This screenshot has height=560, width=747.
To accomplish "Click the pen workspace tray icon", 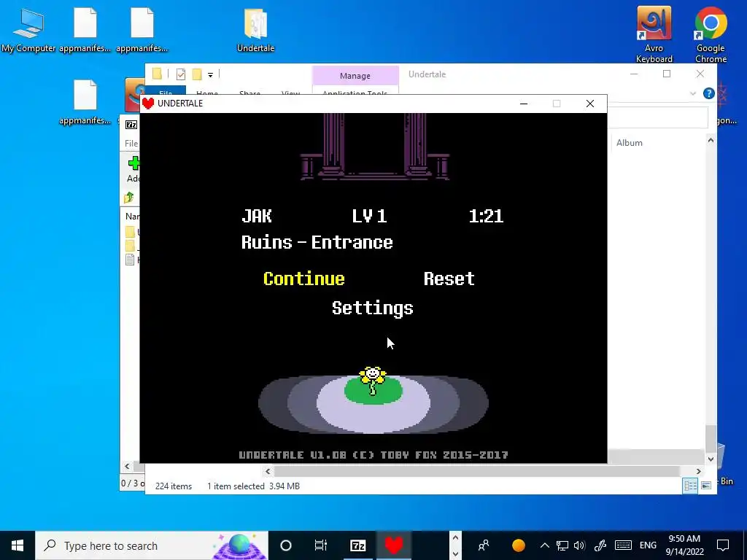I will click(600, 545).
